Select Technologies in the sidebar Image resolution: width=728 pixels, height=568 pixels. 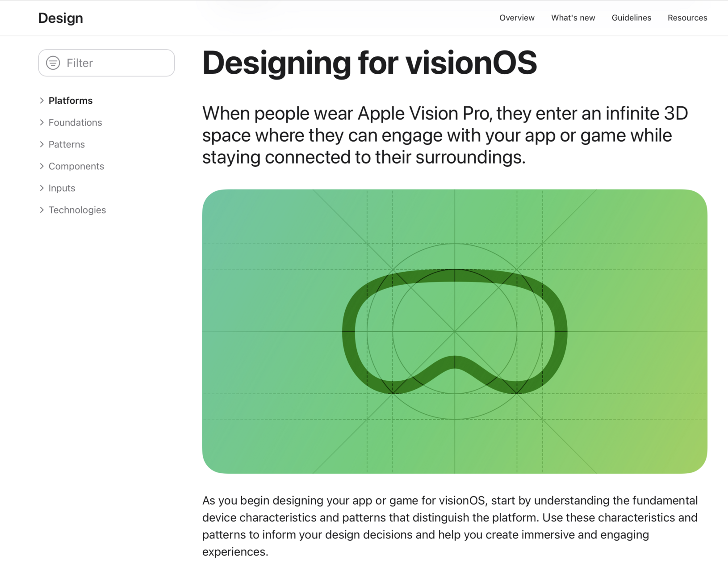pyautogui.click(x=77, y=210)
